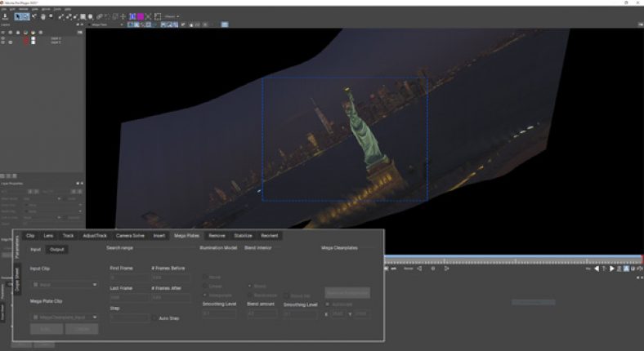Image resolution: width=644 pixels, height=351 pixels.
Task: Open the Input Clip dropdown
Action: pos(65,285)
